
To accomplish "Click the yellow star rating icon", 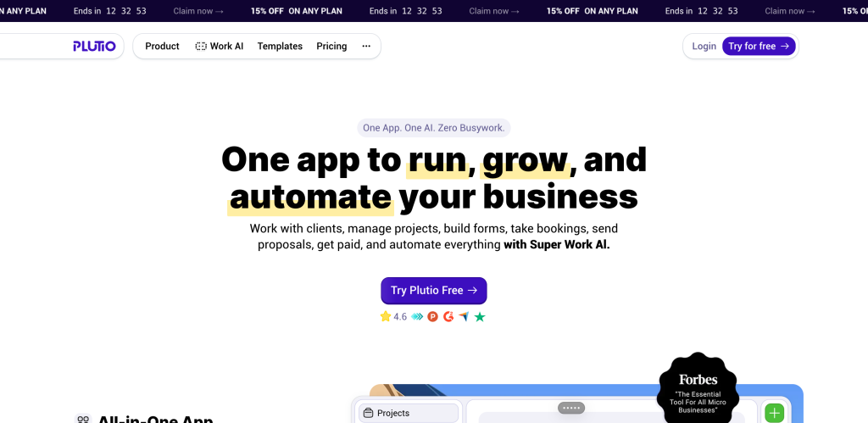I will 386,317.
